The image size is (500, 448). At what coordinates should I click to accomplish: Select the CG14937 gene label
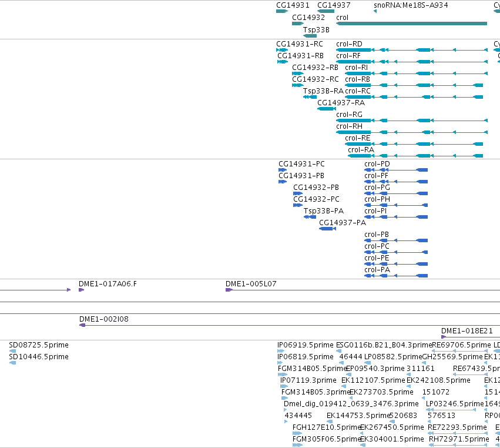tap(334, 5)
